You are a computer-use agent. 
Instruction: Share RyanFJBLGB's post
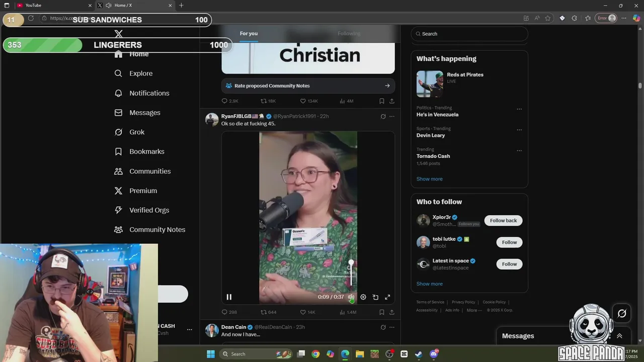(391, 312)
